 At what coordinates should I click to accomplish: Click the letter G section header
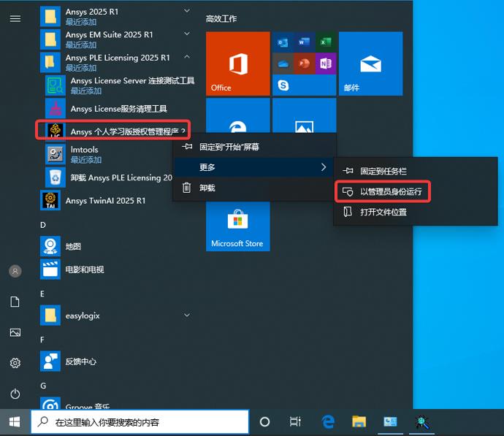(43, 386)
